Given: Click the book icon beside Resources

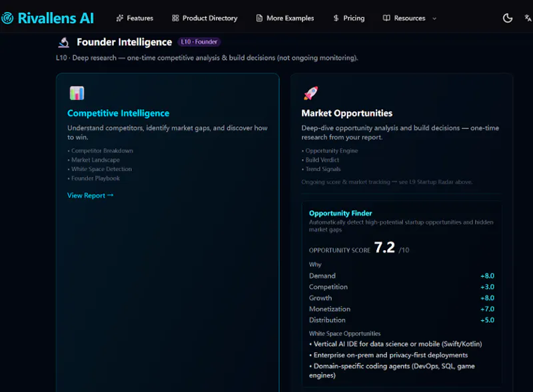Looking at the screenshot, I should [386, 18].
